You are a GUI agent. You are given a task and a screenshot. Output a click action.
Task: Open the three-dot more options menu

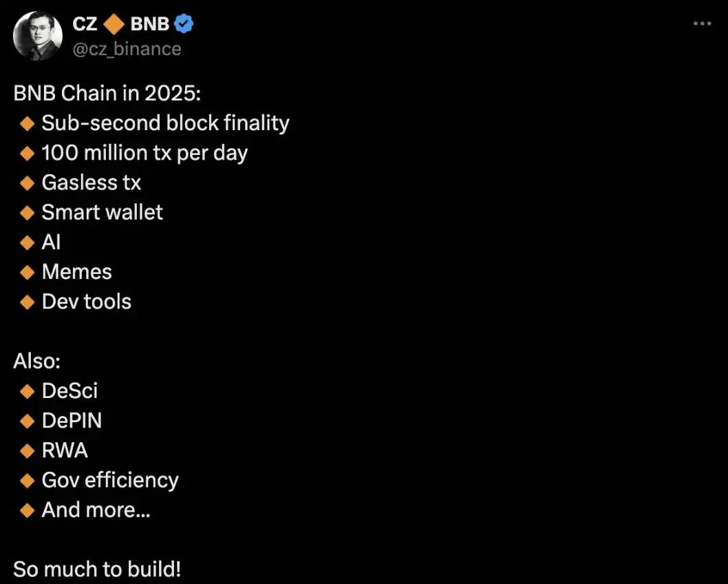702,23
